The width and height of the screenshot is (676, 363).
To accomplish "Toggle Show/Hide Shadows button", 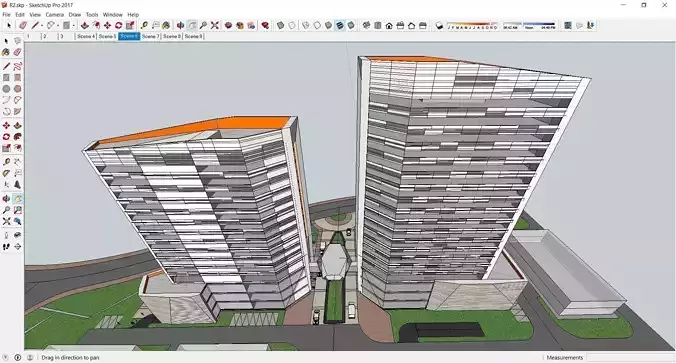I will pyautogui.click(x=439, y=25).
